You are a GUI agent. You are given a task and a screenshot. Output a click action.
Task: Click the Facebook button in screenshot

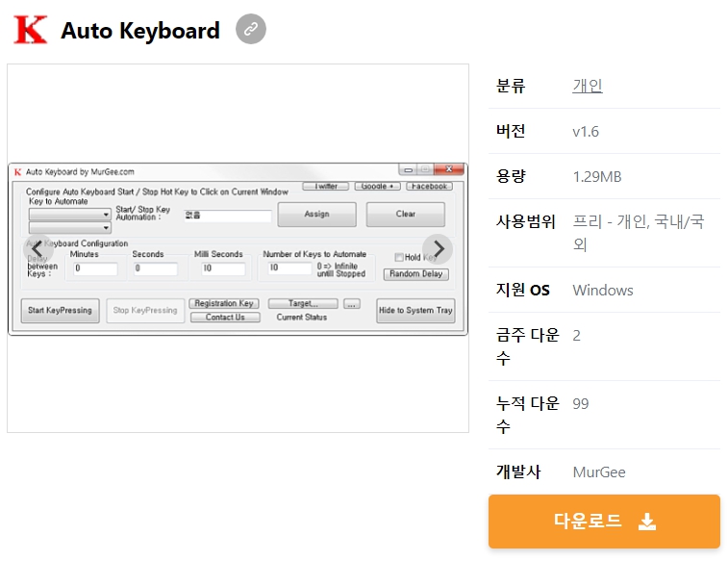tap(429, 187)
